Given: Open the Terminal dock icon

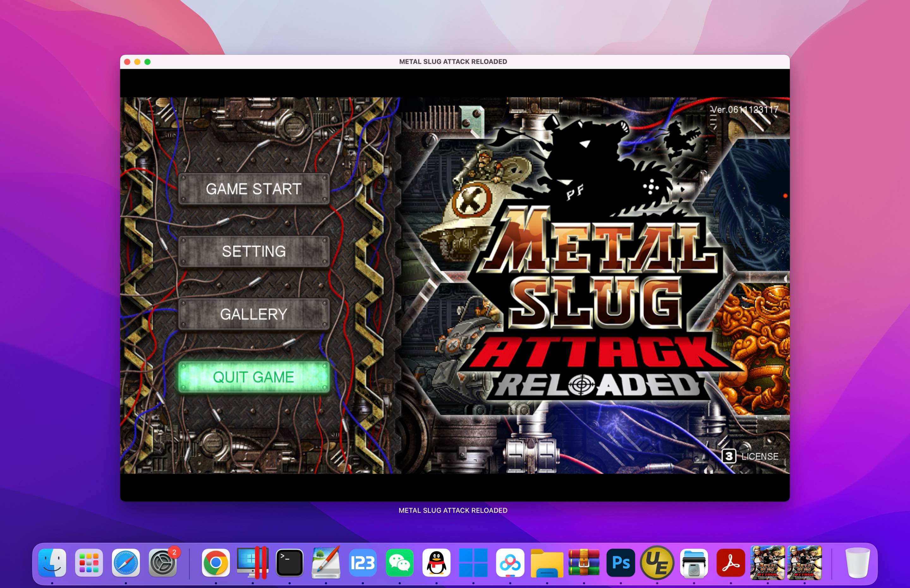Looking at the screenshot, I should (x=289, y=563).
